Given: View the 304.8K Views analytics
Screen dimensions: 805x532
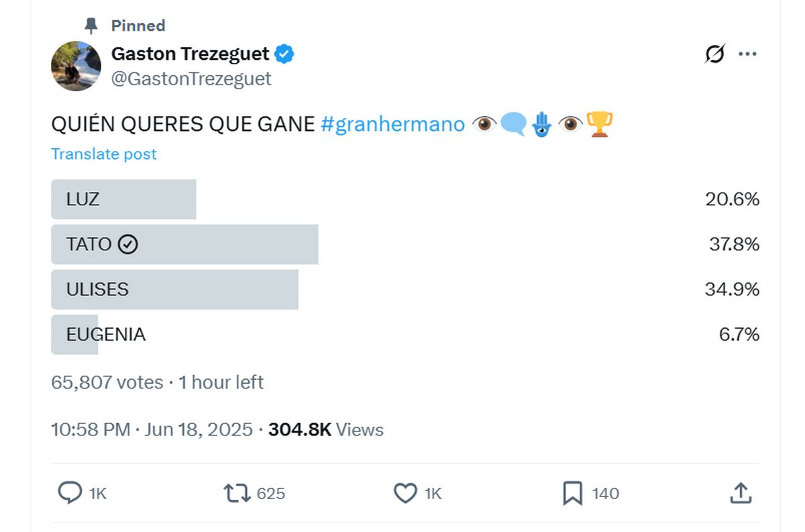Looking at the screenshot, I should [x=326, y=429].
